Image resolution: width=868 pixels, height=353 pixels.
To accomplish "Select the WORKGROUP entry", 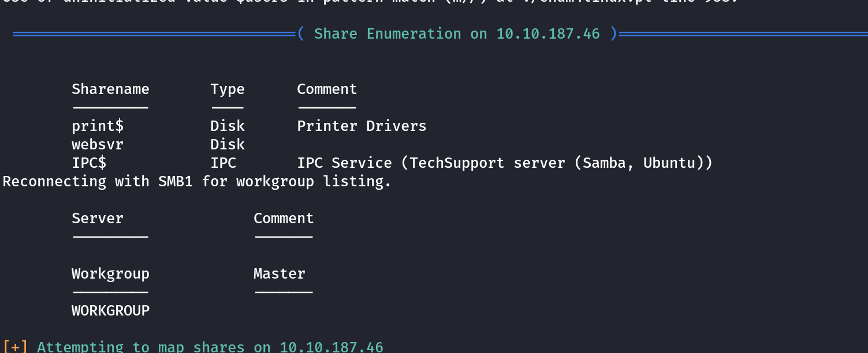I will pos(110,311).
